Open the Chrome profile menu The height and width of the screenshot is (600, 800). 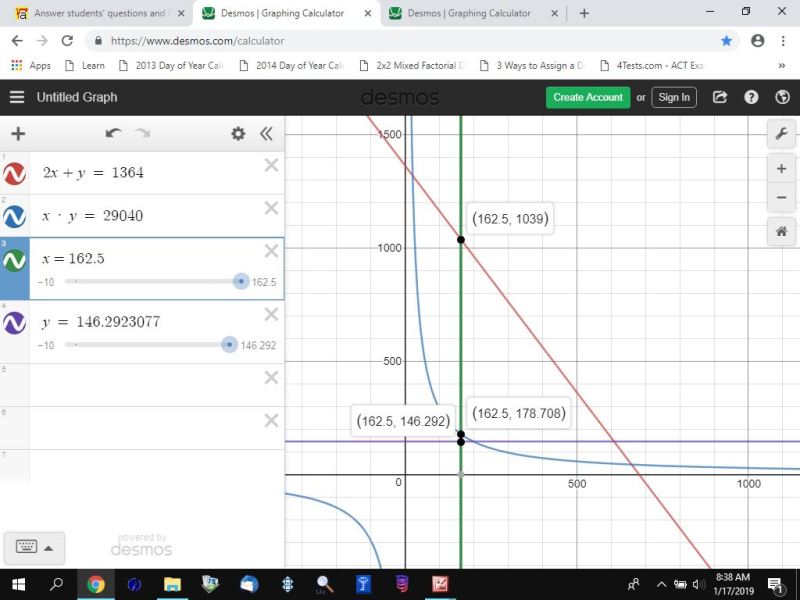pyautogui.click(x=758, y=41)
